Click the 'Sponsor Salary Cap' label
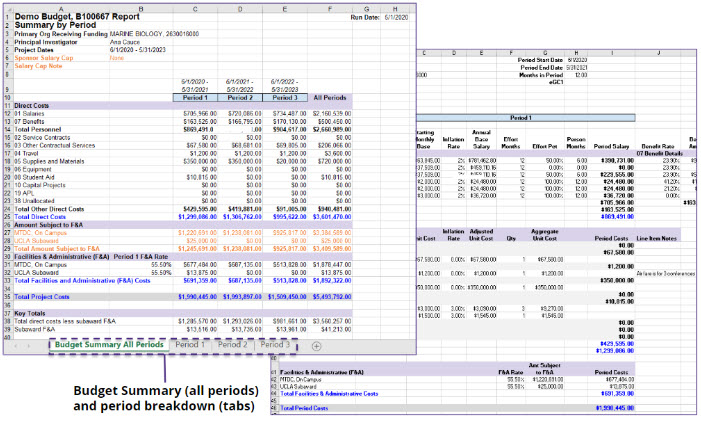The image size is (701, 421). [x=43, y=58]
